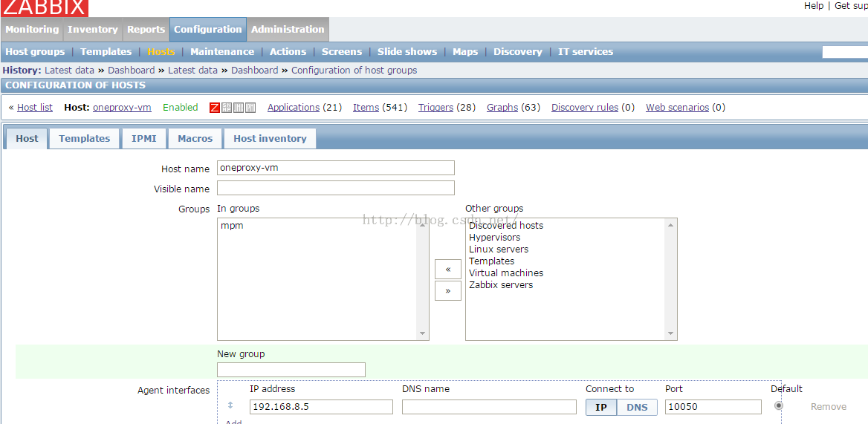The height and width of the screenshot is (424, 868).
Task: Open Triggers (28) link
Action: click(x=435, y=107)
